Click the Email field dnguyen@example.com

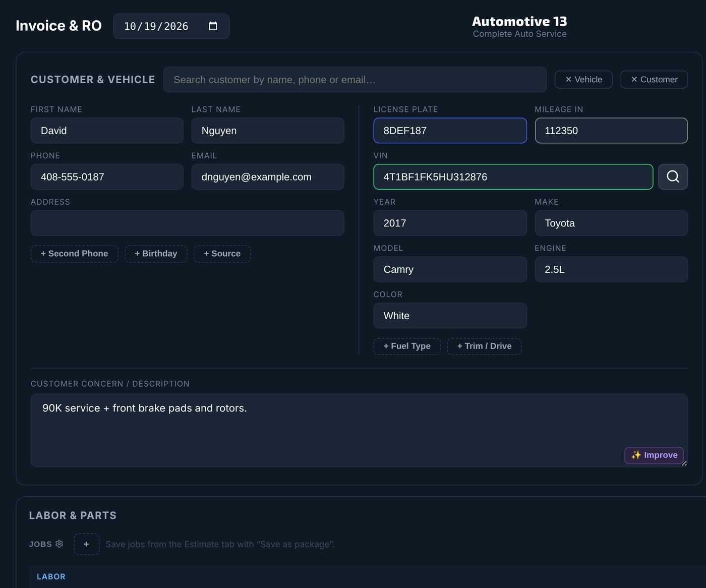pos(268,177)
